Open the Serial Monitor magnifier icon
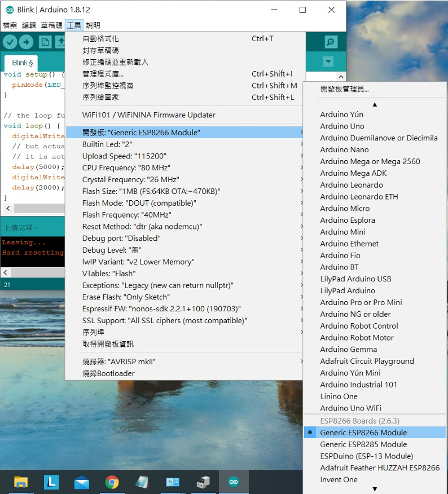This screenshot has height=494, width=448. tap(331, 42)
